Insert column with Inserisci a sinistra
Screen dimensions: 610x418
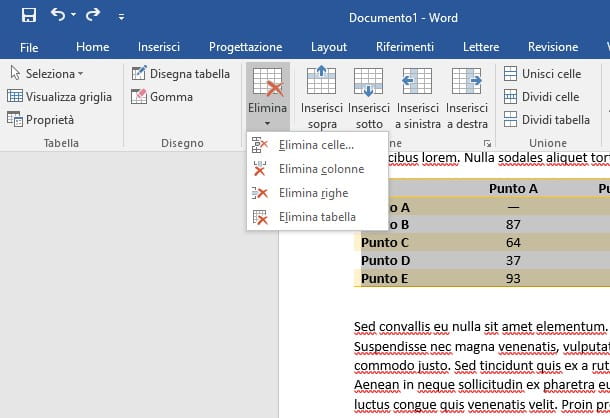(x=417, y=95)
